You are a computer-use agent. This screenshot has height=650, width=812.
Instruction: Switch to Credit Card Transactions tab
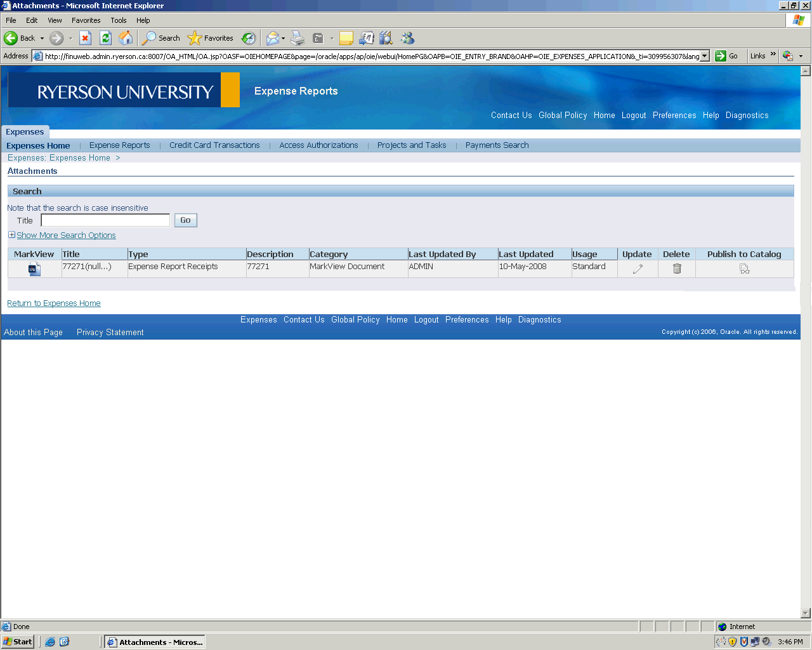214,145
